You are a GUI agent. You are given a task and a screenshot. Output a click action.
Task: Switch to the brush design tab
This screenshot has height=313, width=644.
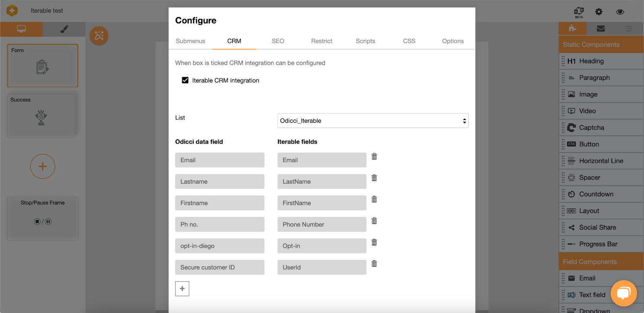point(64,29)
